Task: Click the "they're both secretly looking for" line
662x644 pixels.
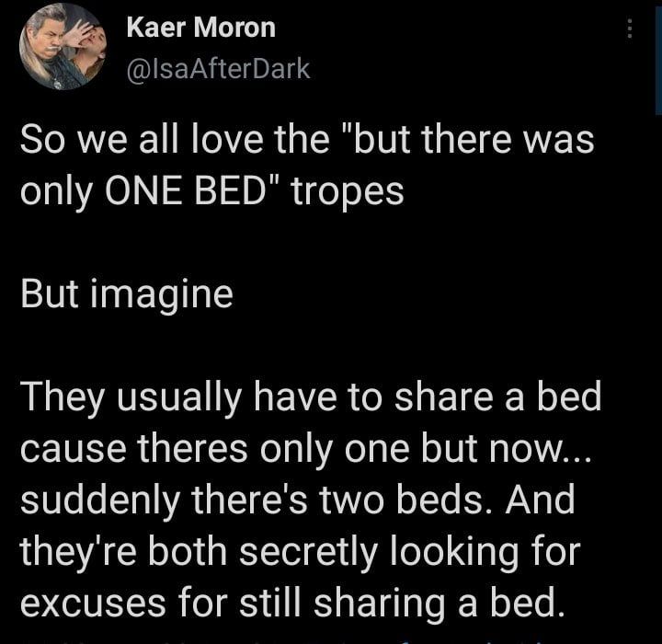Action: (300, 551)
